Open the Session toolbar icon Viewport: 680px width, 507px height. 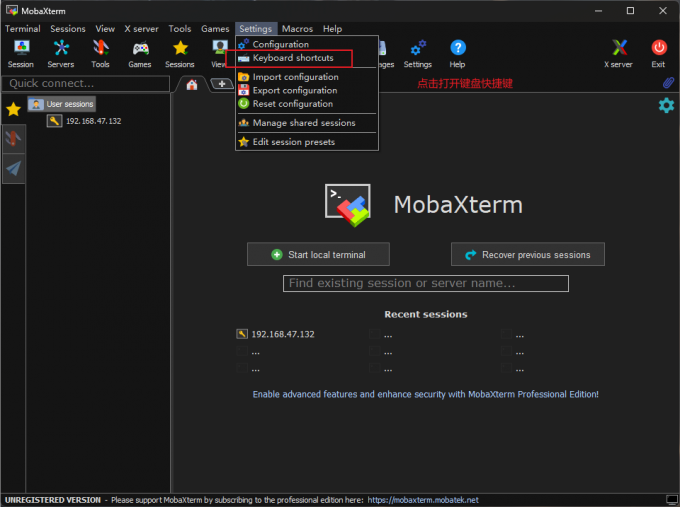(x=21, y=54)
